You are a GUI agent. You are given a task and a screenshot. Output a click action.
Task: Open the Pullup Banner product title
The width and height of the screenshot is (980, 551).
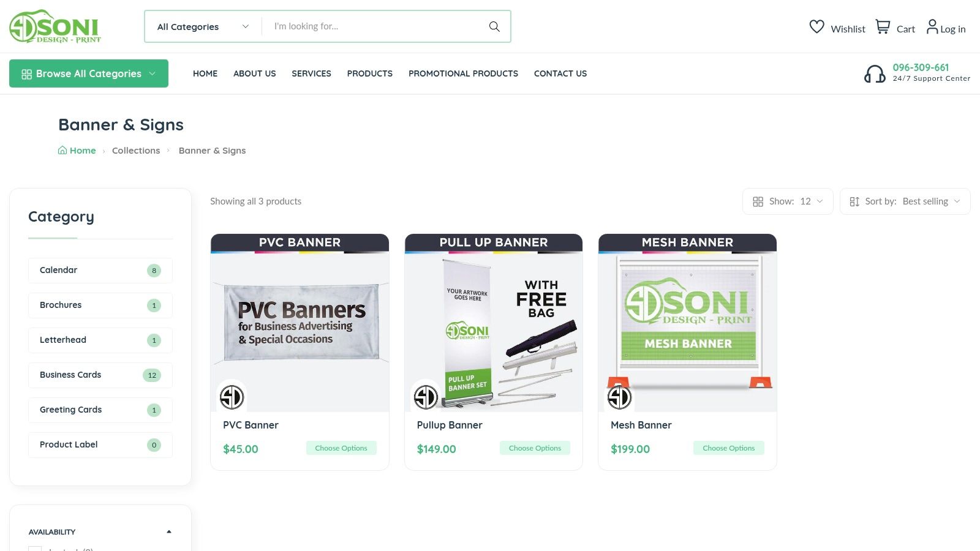coord(450,425)
